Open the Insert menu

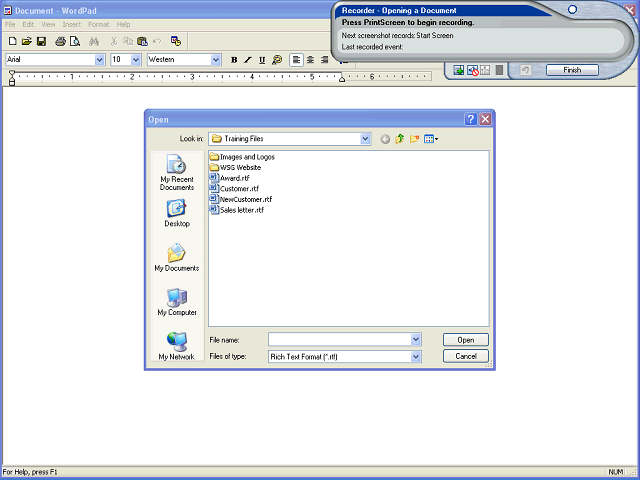[x=71, y=24]
